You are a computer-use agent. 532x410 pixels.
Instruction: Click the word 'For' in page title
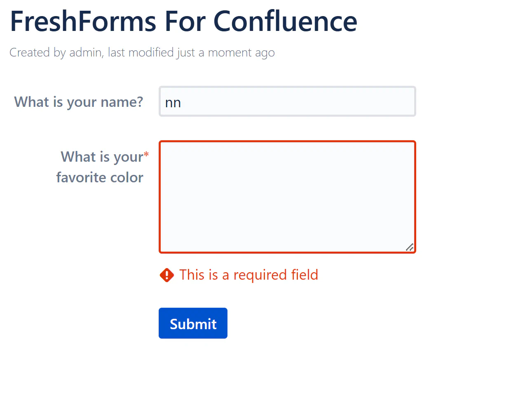tap(185, 21)
